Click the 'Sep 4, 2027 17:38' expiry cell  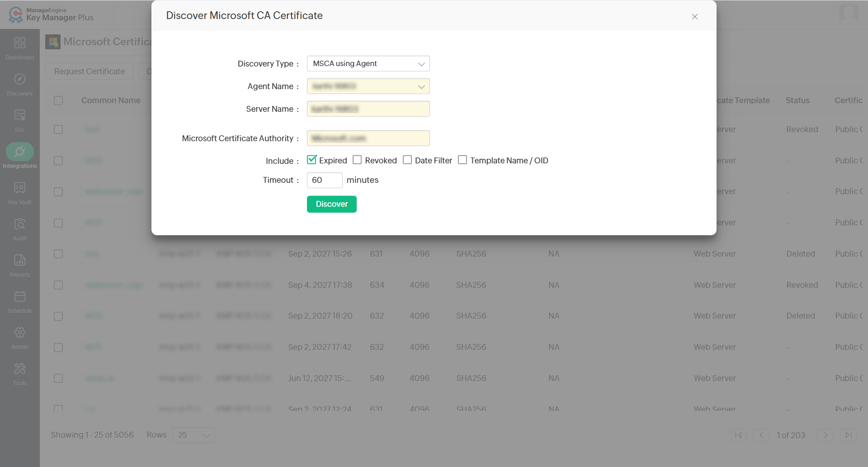[x=320, y=285]
